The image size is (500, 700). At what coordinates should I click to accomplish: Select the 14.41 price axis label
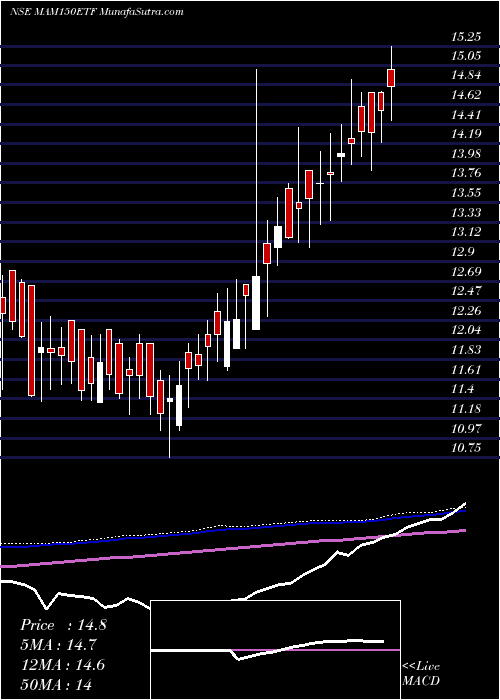pyautogui.click(x=467, y=114)
